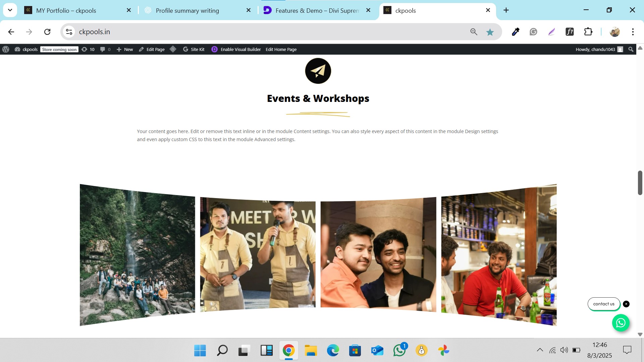Switch to Profile summary writing tab
644x362 pixels.
coord(187,10)
